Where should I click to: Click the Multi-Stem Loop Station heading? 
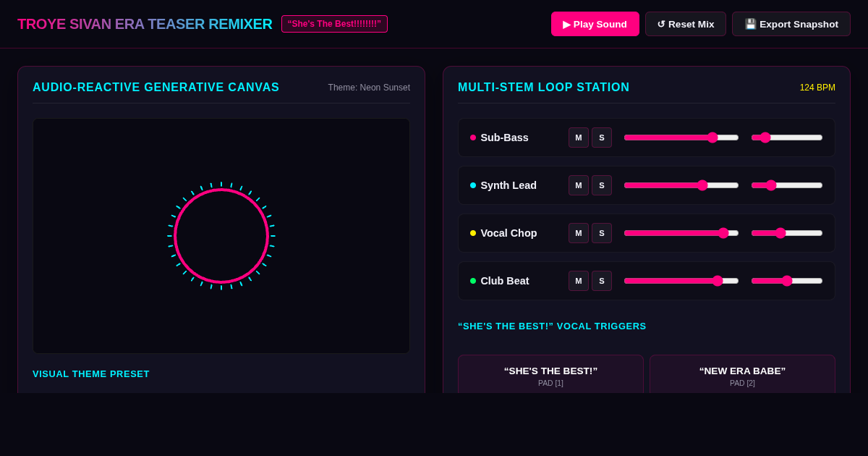click(544, 88)
